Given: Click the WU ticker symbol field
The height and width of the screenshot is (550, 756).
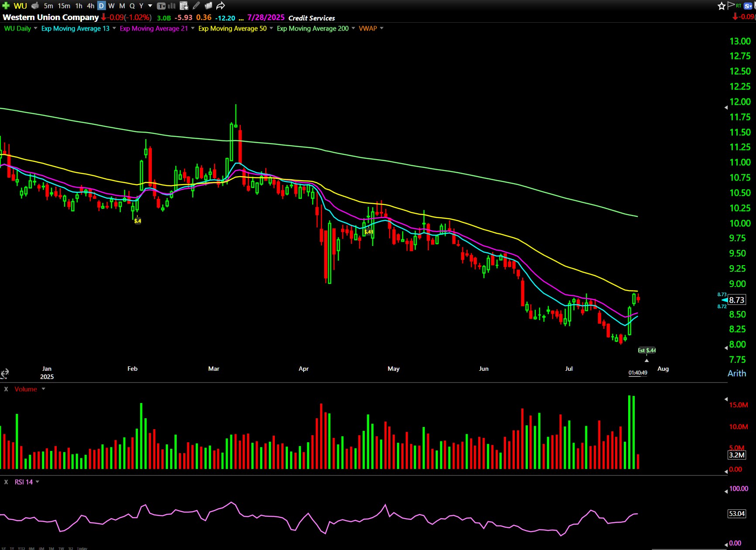Looking at the screenshot, I should pyautogui.click(x=20, y=6).
